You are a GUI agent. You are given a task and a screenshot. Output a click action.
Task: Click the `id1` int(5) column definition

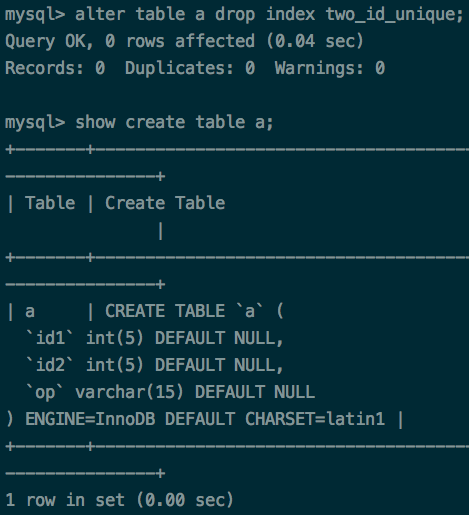tap(154, 338)
